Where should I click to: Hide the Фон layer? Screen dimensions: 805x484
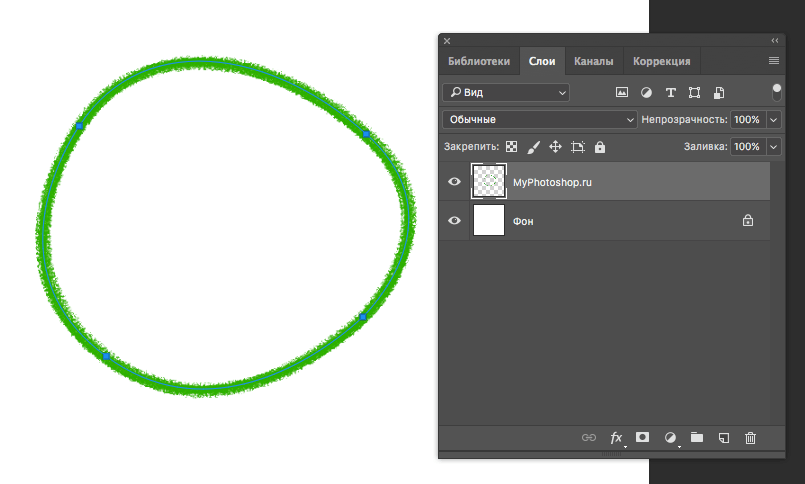click(x=454, y=221)
